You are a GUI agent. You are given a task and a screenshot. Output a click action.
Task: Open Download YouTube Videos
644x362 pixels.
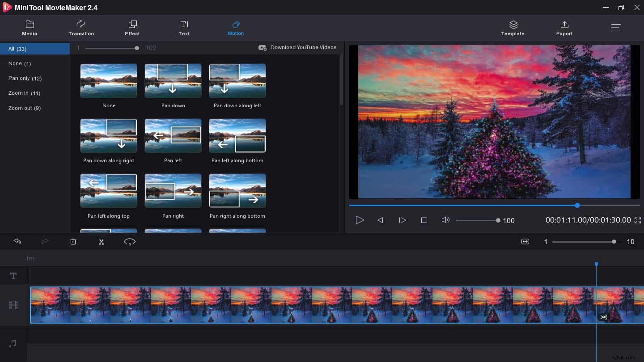pyautogui.click(x=297, y=47)
